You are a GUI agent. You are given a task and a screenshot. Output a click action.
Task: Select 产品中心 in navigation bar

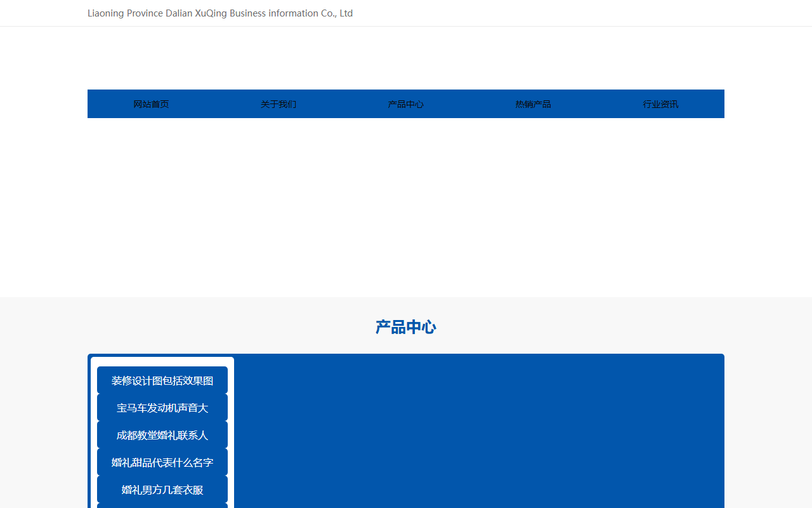(x=406, y=104)
